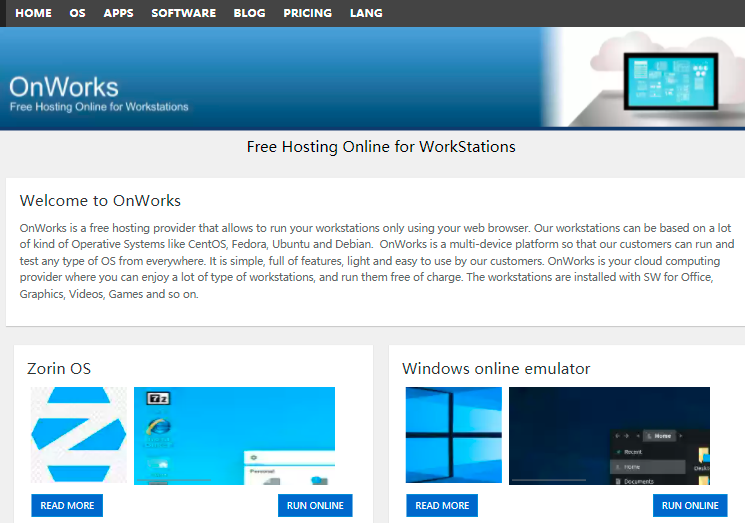Screen dimensions: 745x523
Task: Click the banner tagline Free Hosting Online for Workstations
Action: [x=99, y=107]
